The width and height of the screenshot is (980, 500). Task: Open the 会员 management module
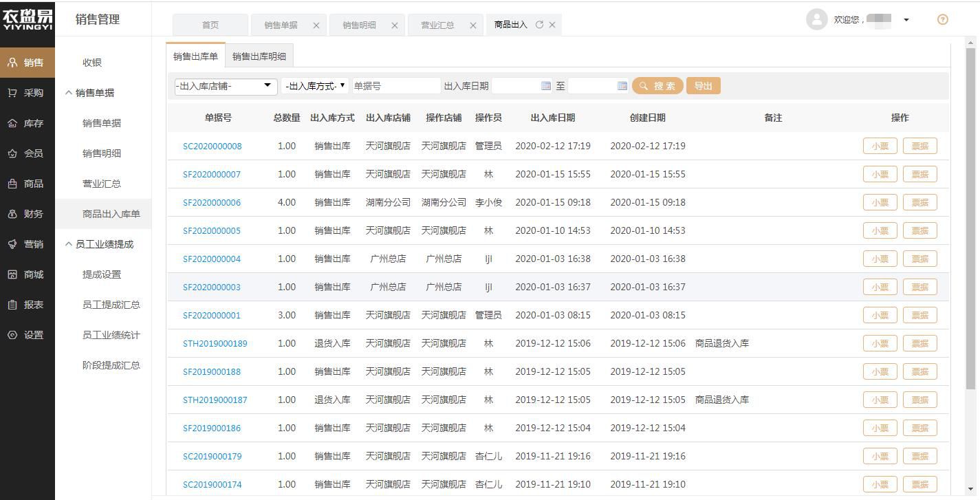[28, 153]
